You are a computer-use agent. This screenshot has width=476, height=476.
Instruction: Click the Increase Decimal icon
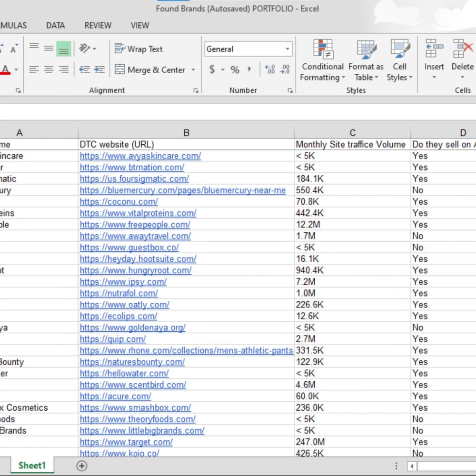pos(269,69)
